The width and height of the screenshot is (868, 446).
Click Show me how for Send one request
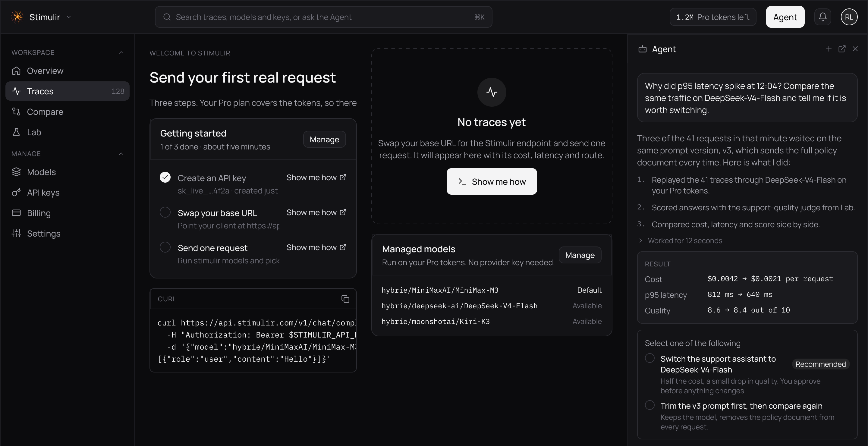(x=316, y=248)
